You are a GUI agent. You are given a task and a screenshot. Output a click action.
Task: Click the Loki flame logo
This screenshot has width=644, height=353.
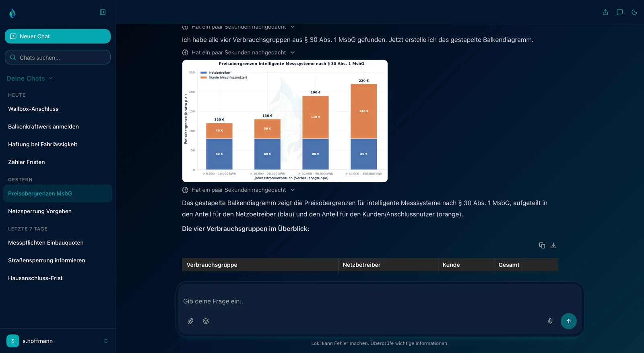coord(12,13)
